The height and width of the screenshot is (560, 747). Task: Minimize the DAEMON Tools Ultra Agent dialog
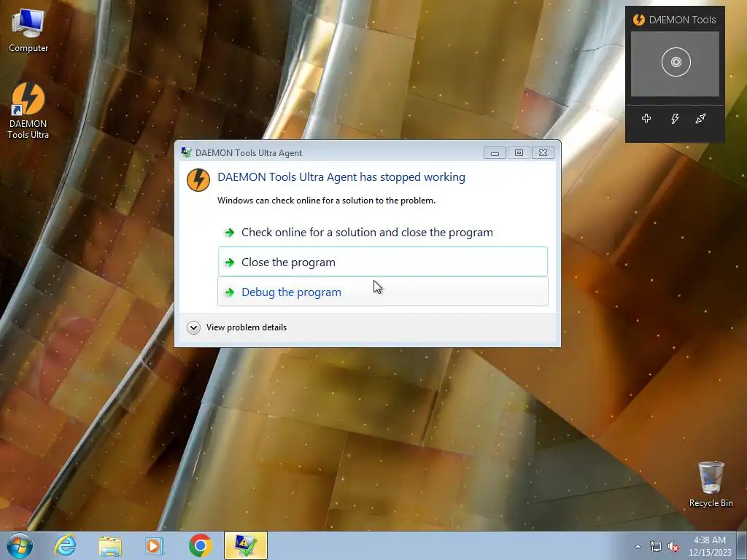pos(495,153)
